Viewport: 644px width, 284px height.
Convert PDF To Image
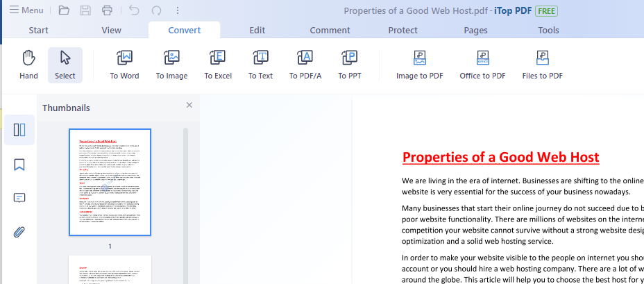171,65
